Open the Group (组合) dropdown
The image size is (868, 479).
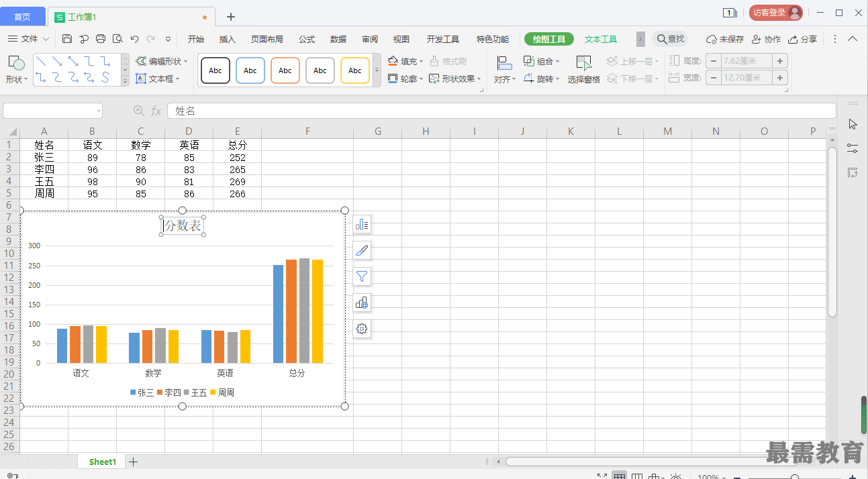coord(541,61)
